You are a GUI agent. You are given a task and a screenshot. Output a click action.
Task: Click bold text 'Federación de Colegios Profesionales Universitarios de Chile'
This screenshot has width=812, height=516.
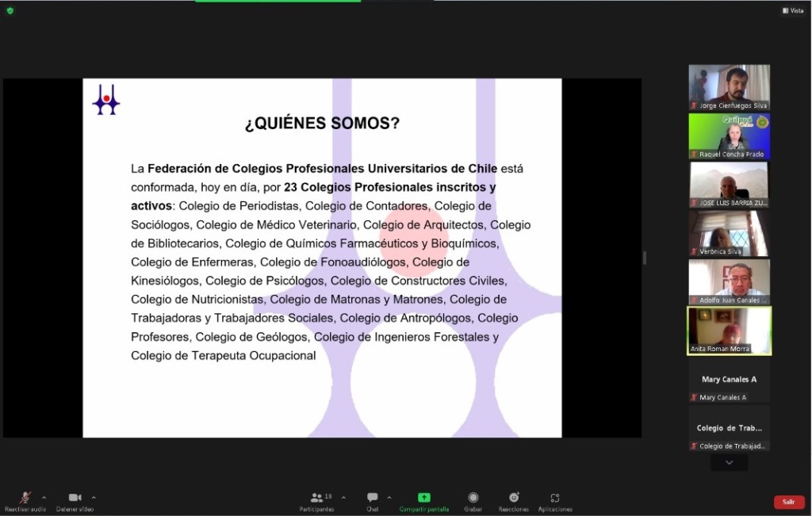(x=322, y=169)
